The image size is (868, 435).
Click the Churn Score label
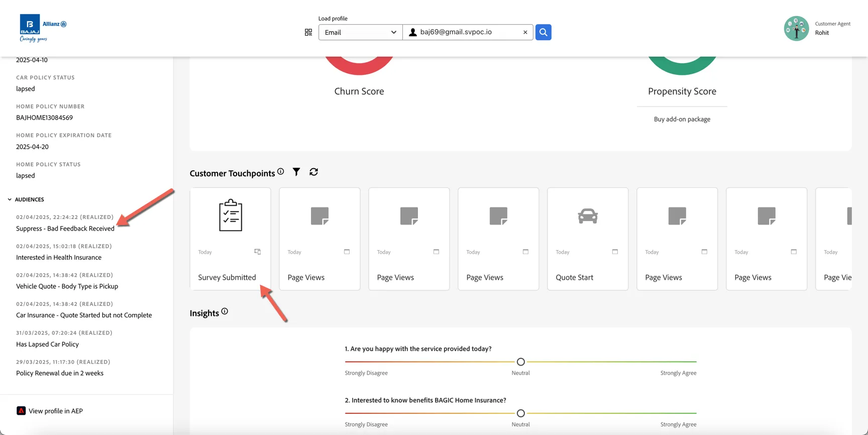click(x=359, y=91)
